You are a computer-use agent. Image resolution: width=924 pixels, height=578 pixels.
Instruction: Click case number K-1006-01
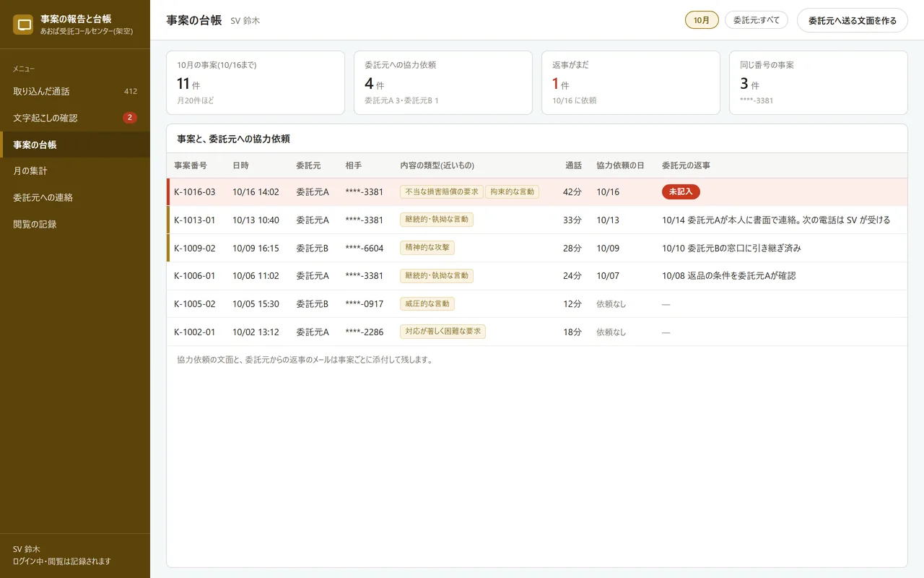tap(195, 276)
